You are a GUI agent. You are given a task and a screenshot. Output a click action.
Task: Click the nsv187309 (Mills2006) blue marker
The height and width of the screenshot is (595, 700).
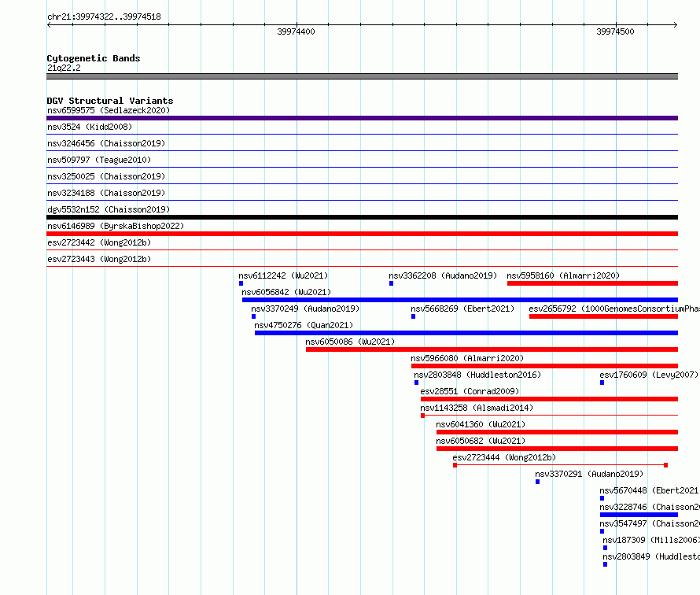(606, 548)
